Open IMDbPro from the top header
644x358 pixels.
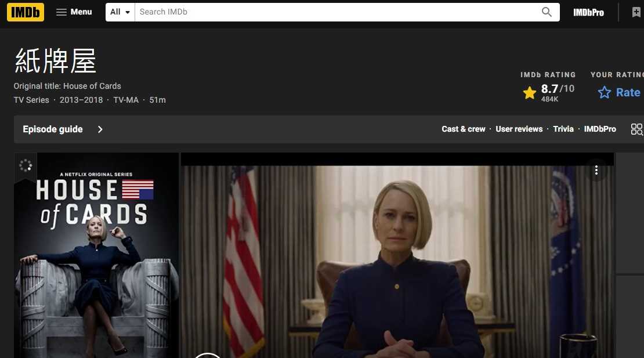[x=588, y=12]
